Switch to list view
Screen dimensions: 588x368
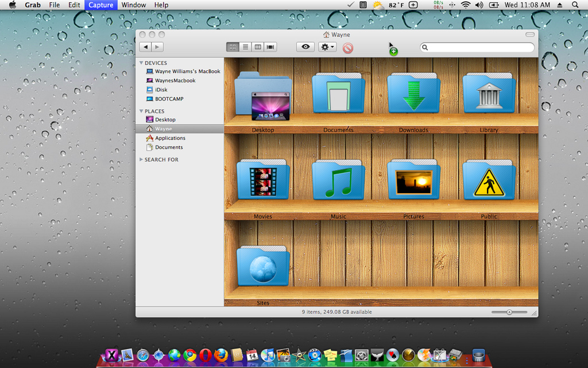(245, 47)
